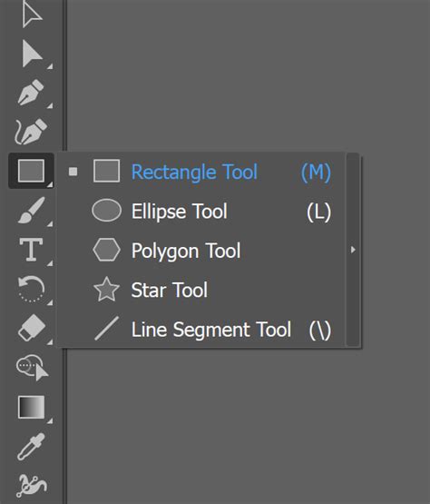Click the tearoff arrow on flyout edge
The image size is (430, 504).
point(353,250)
